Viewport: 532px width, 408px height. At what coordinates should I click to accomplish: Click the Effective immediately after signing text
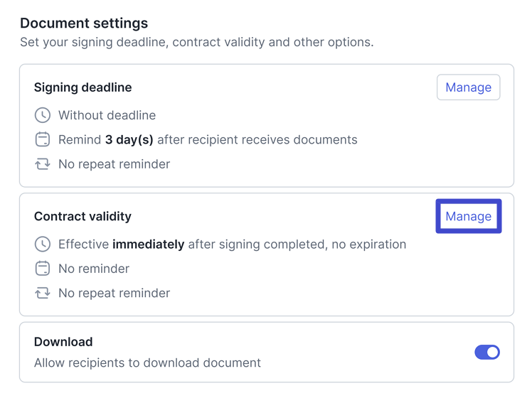tap(232, 245)
